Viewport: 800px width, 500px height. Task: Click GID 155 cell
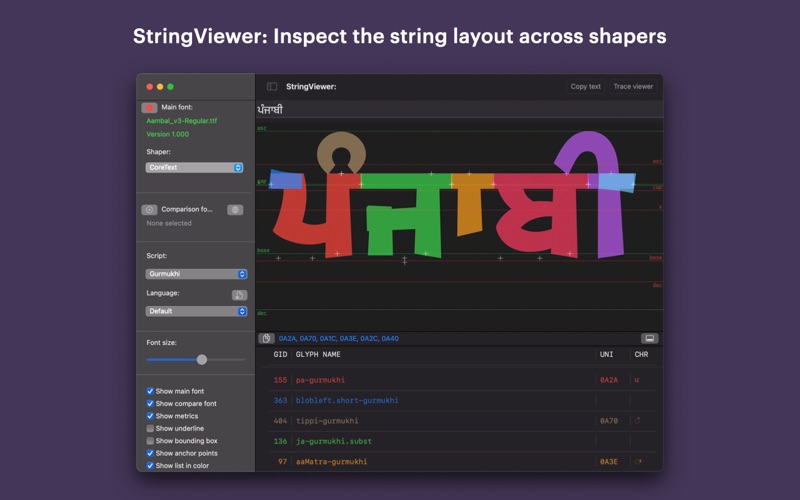pos(280,380)
